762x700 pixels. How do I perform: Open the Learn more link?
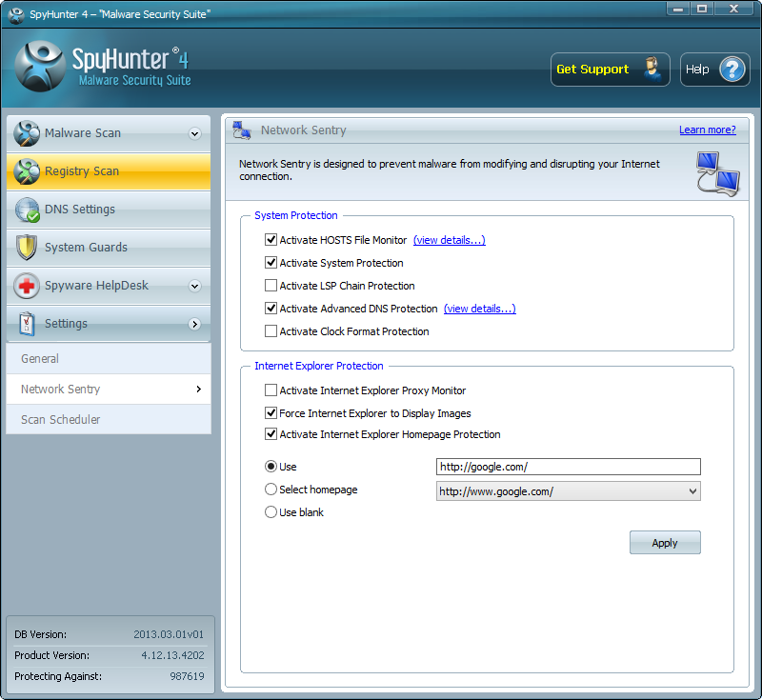[x=707, y=130]
